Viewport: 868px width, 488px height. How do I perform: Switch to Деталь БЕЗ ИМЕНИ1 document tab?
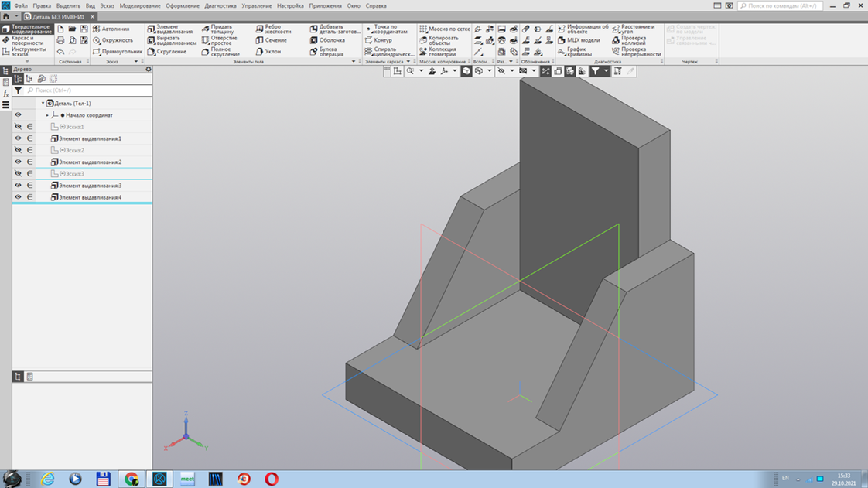pos(58,16)
